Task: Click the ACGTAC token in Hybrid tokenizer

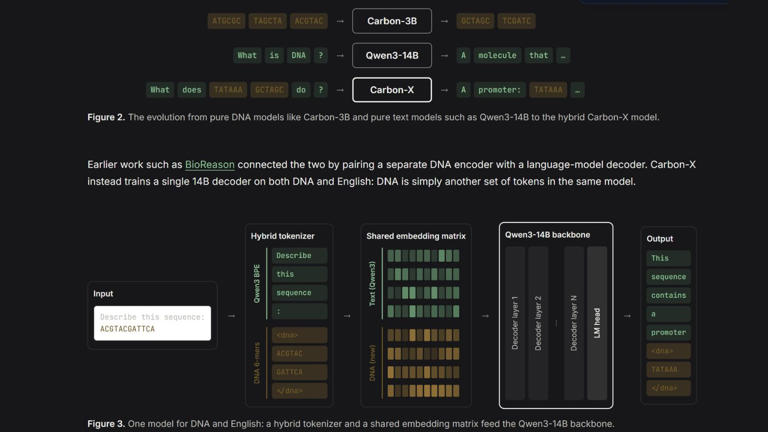Action: [x=299, y=354]
